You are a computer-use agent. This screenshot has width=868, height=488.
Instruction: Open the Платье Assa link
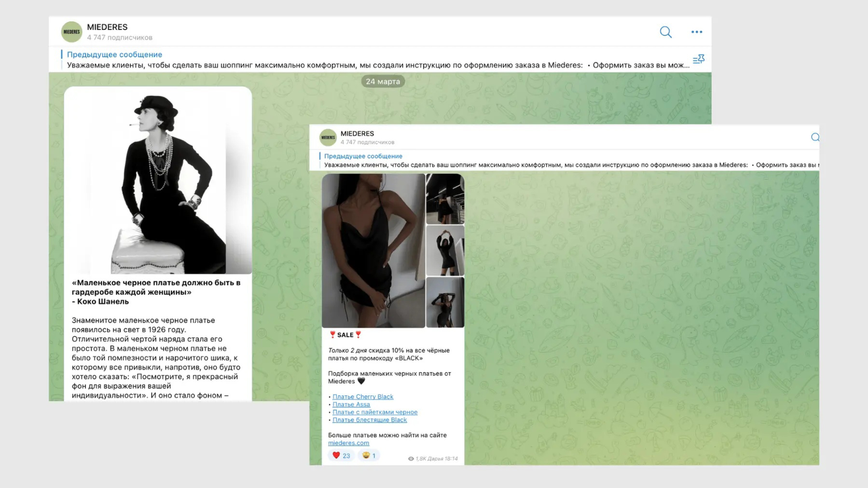pyautogui.click(x=351, y=404)
